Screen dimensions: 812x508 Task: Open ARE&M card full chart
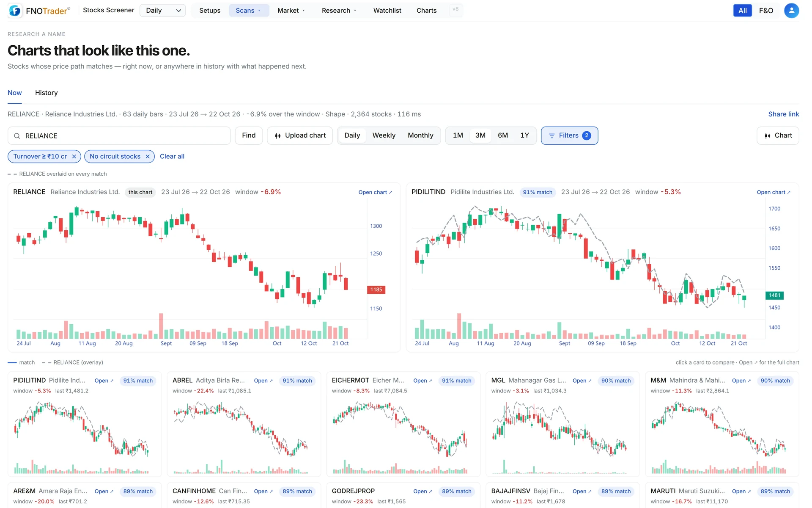[x=104, y=491]
